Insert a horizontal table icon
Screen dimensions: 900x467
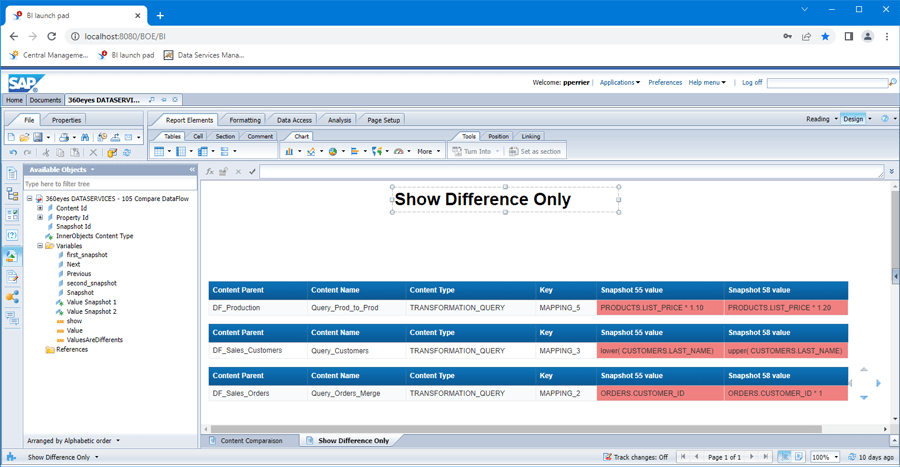(x=181, y=151)
